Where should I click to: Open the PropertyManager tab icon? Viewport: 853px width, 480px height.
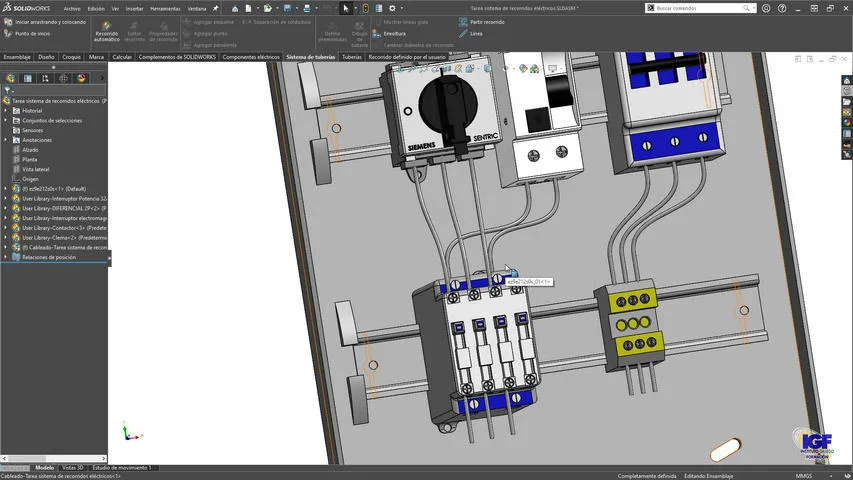tap(28, 78)
